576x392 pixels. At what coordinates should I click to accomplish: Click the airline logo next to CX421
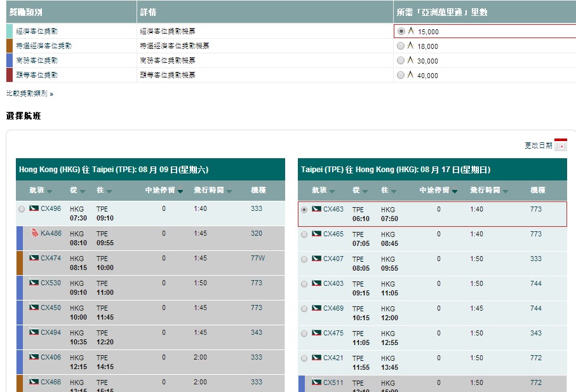click(316, 358)
